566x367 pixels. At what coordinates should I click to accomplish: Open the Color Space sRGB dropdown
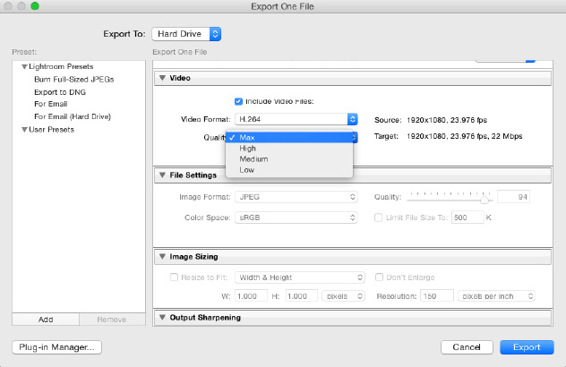[296, 218]
